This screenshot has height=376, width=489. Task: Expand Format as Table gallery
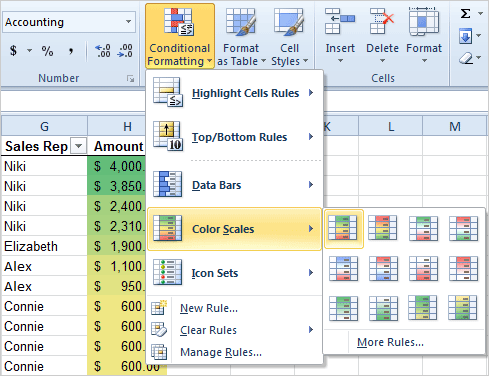(241, 36)
